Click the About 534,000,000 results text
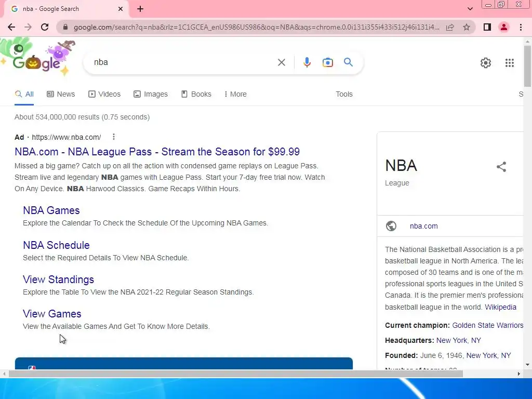 pos(82,117)
